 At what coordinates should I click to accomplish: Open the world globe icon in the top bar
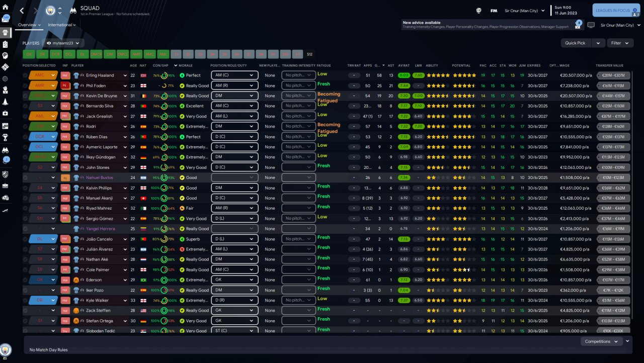pyautogui.click(x=478, y=11)
